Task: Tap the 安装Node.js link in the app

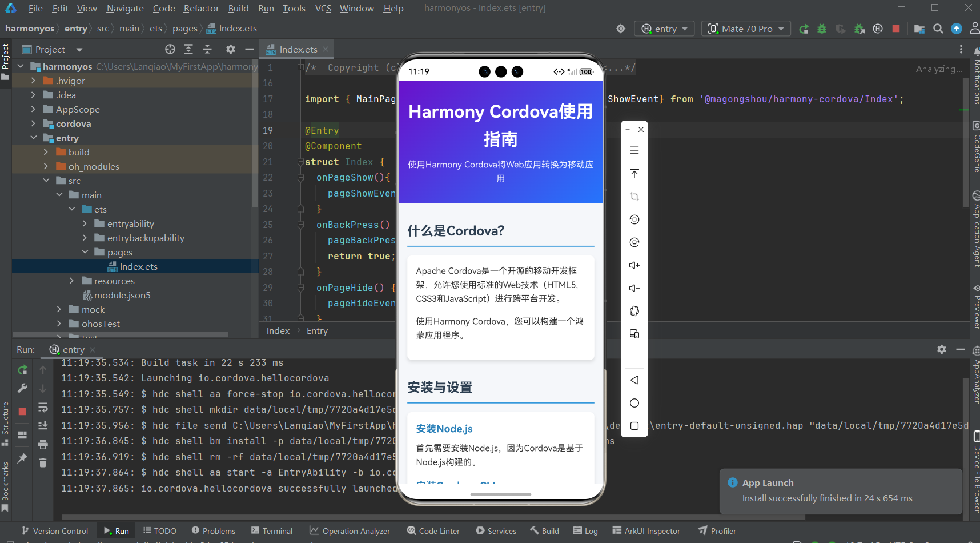Action: [444, 429]
